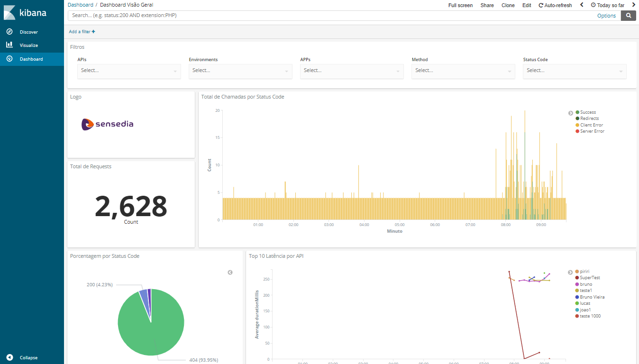Open the Edit menu for the dashboard

click(x=526, y=5)
